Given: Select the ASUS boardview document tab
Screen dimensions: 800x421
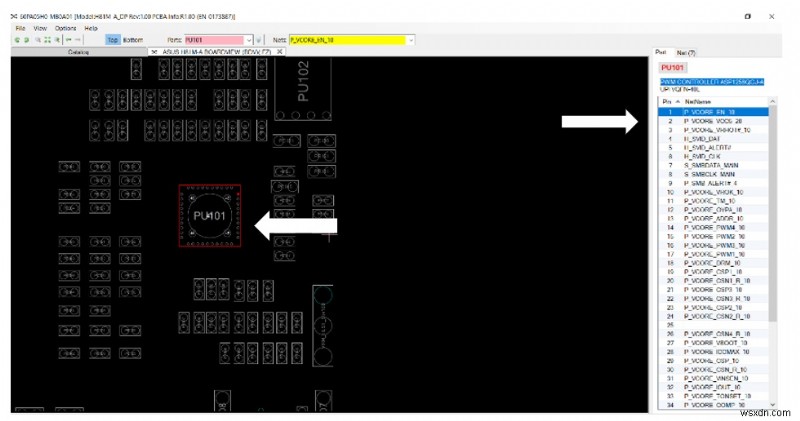Looking at the screenshot, I should 216,52.
